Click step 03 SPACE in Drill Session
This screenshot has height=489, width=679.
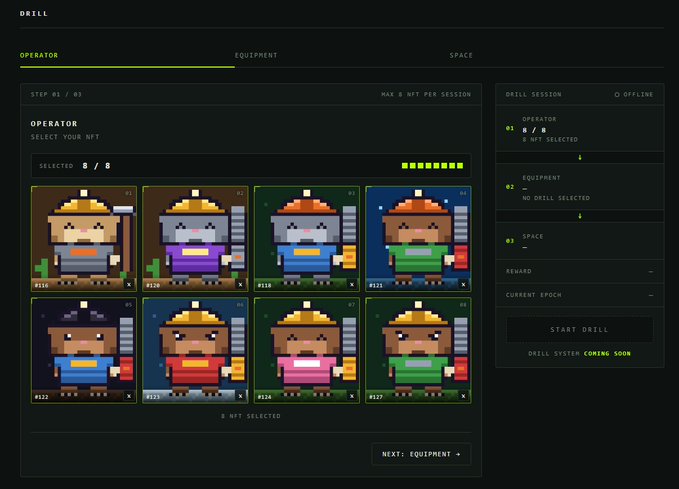(x=580, y=241)
